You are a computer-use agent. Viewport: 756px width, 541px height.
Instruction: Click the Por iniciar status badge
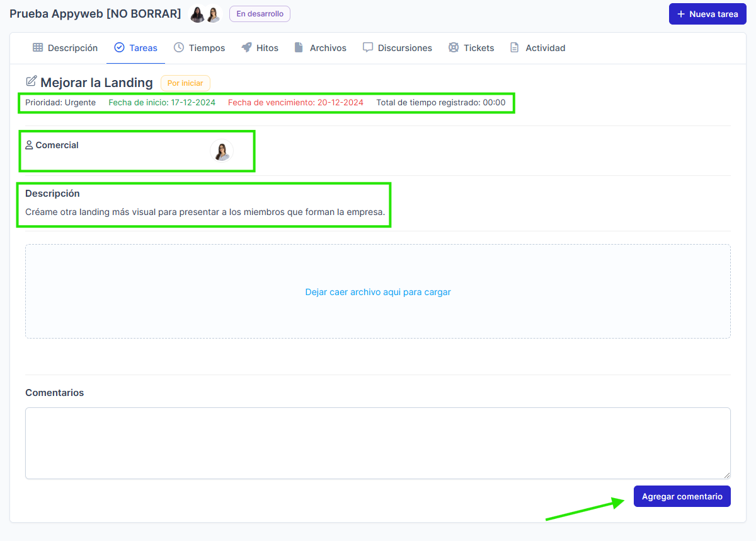[x=185, y=83]
